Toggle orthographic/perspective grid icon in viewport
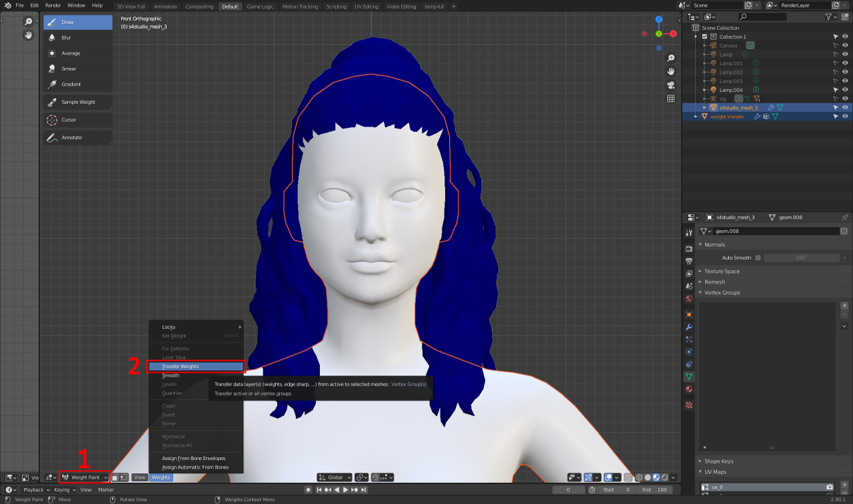The width and height of the screenshot is (853, 504). point(671,99)
